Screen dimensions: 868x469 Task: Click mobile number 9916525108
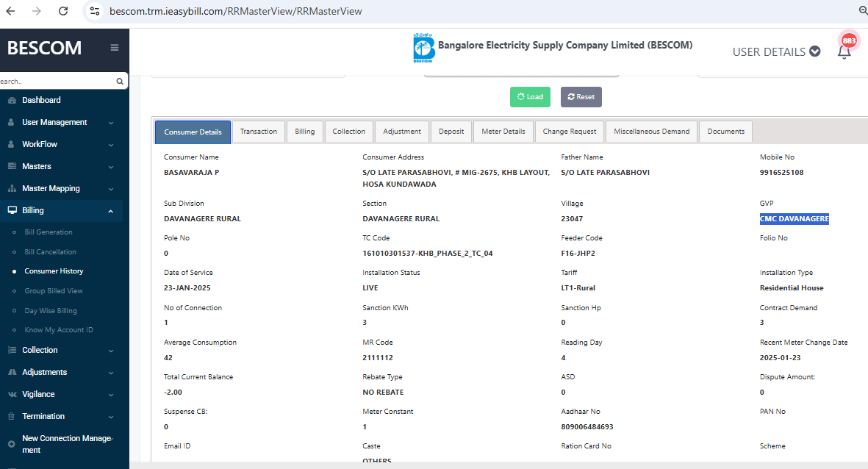782,172
